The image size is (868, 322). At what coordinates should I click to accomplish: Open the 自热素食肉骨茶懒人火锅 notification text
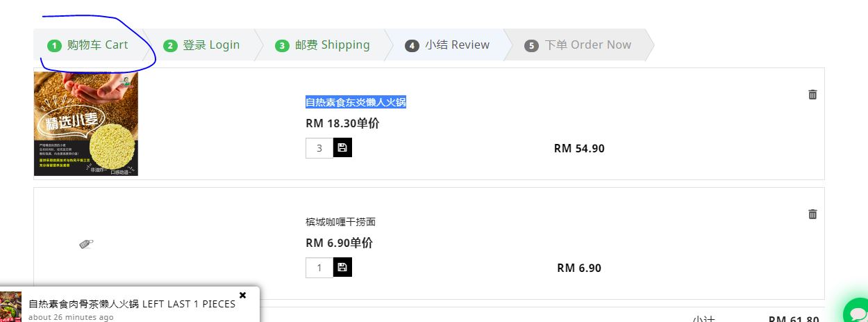[132, 304]
